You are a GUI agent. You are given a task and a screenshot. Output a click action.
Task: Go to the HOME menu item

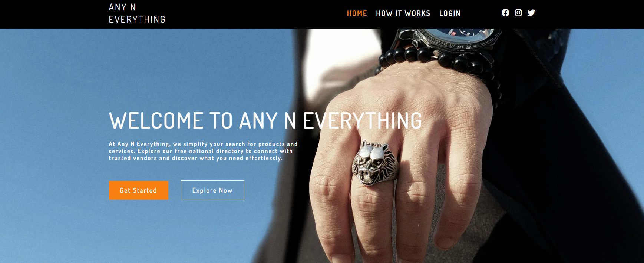click(x=357, y=13)
